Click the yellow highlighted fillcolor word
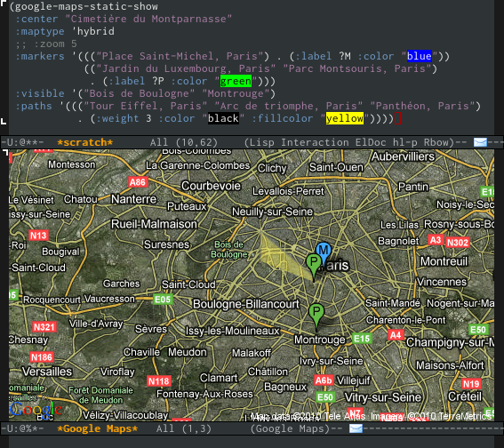This screenshot has width=504, height=448. click(345, 118)
